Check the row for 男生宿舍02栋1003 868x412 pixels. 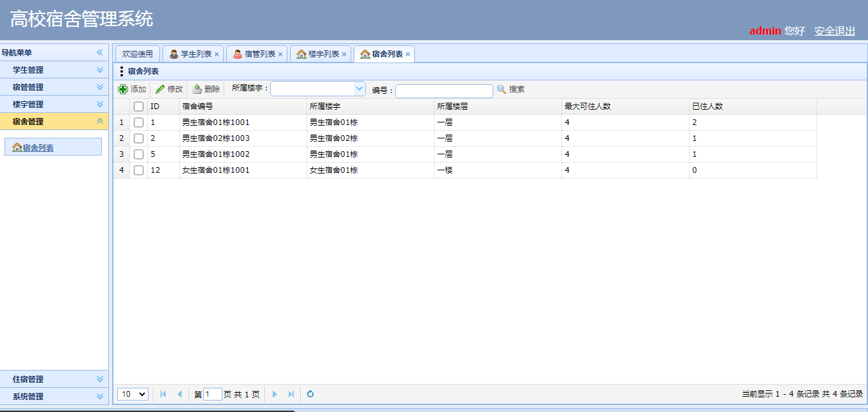pyautogui.click(x=138, y=138)
